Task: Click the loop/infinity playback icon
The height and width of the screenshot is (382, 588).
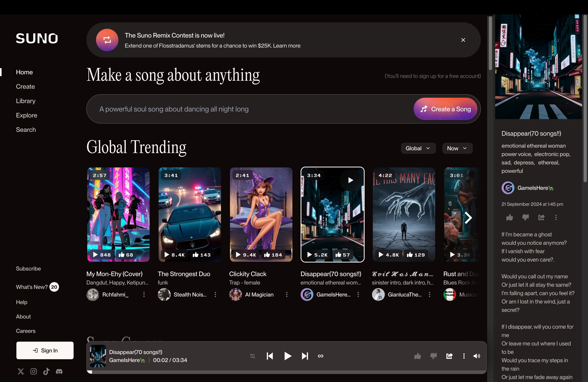Action: tap(321, 356)
